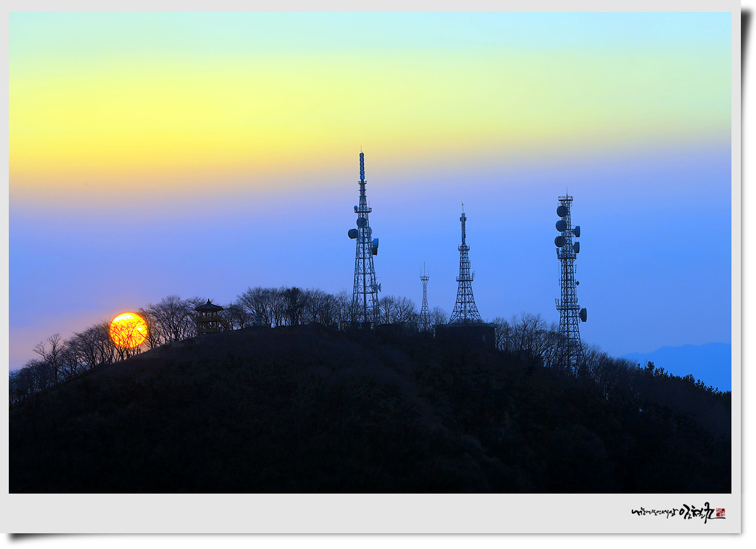Click the orange setting sun
This screenshot has height=549, width=756.
coord(129,330)
